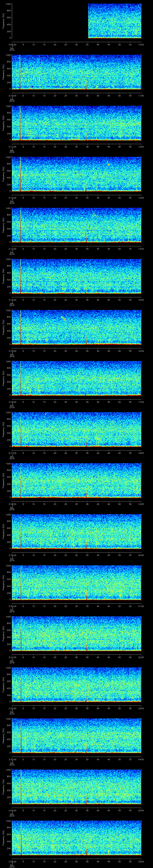
Task: Click the 20:00 end time label
Action: click(x=141, y=555)
